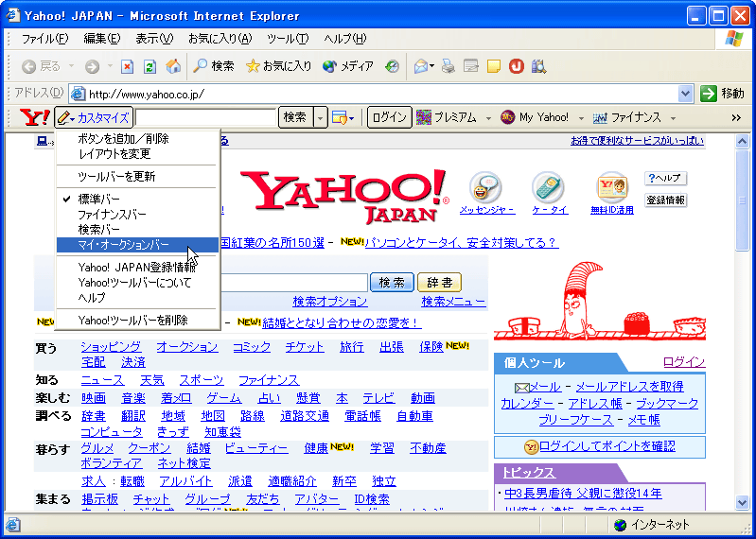Open メールアドレスを取得 link
Viewport: 756px width, 539px height.
pos(629,387)
